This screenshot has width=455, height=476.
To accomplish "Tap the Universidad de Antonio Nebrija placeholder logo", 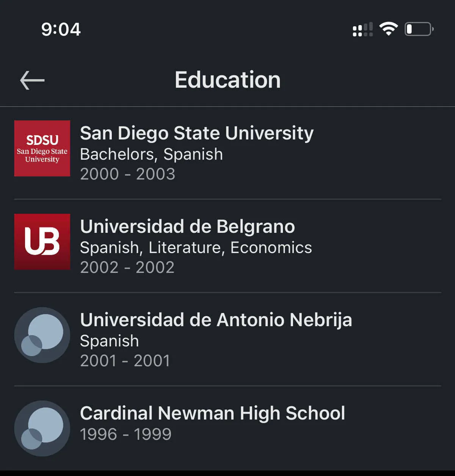I will 42,335.
